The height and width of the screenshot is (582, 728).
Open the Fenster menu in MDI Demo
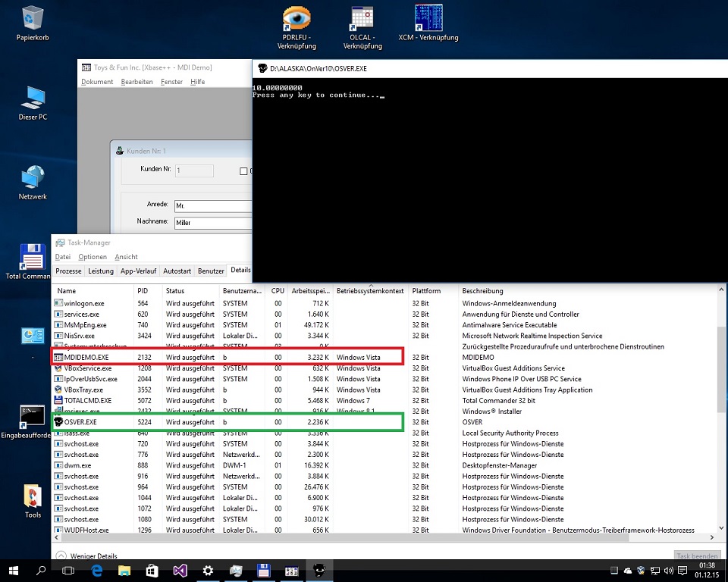coord(171,82)
